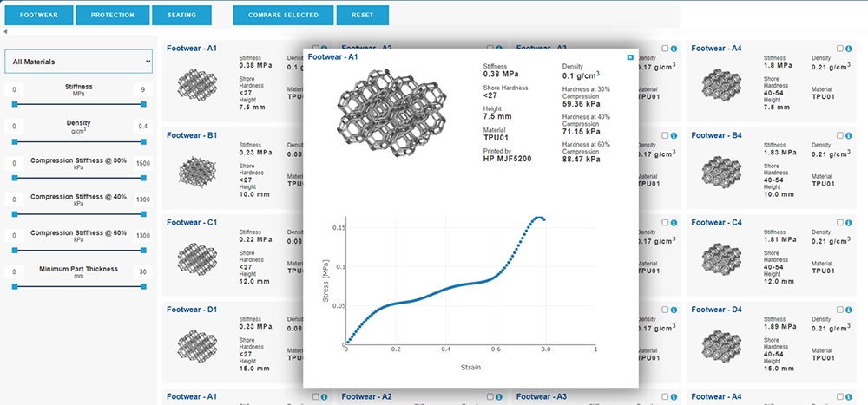Select the HP MJF5200 printer text
Viewport: 868px width, 405px height.
(x=507, y=158)
